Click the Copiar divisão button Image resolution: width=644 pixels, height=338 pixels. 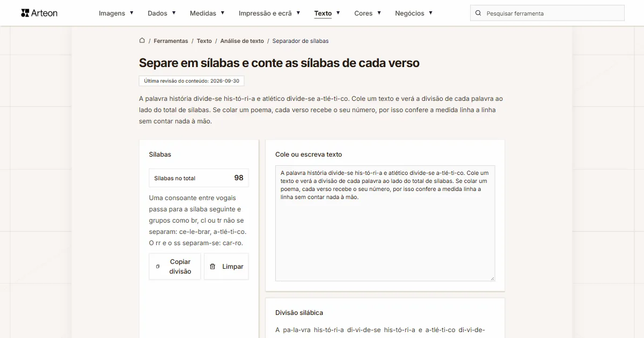(175, 267)
